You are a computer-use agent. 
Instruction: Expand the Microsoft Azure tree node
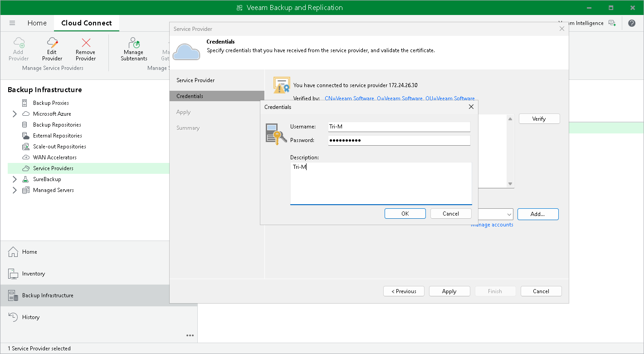pyautogui.click(x=15, y=114)
